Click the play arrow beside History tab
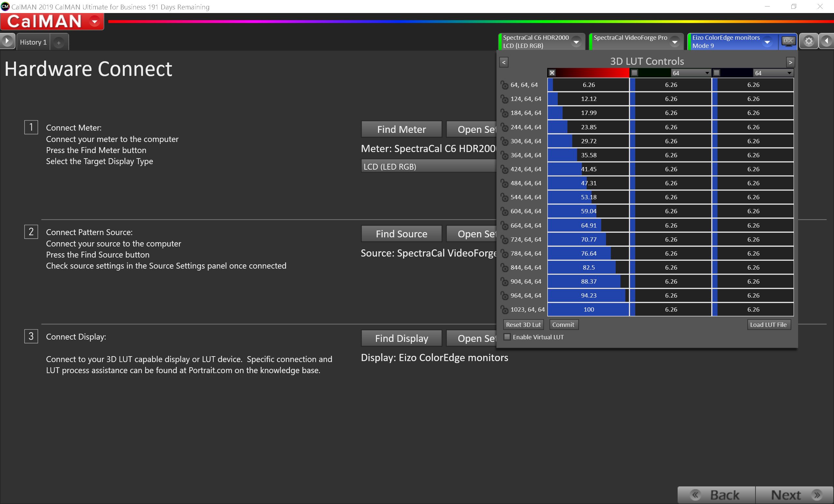 pos(7,41)
